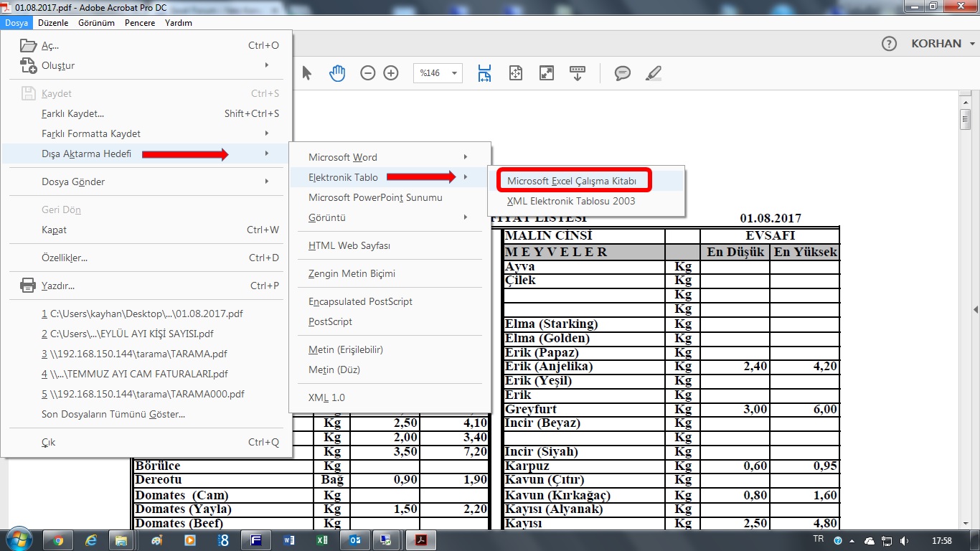Viewport: 980px width, 551px height.
Task: Click the Fit Width scrolling icon
Action: coord(485,73)
